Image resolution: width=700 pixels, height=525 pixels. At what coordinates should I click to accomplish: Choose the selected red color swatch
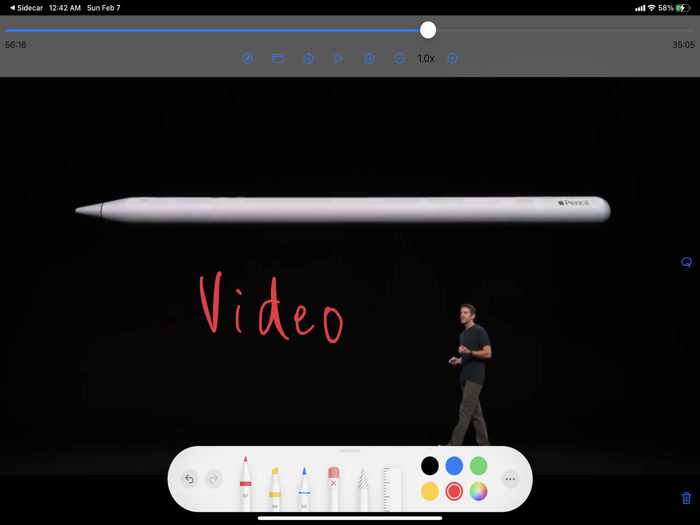point(454,492)
